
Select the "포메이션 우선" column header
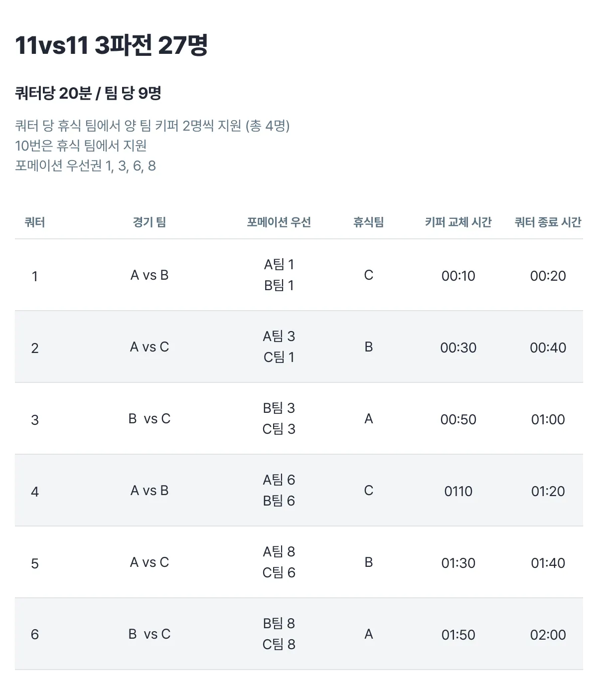point(279,222)
